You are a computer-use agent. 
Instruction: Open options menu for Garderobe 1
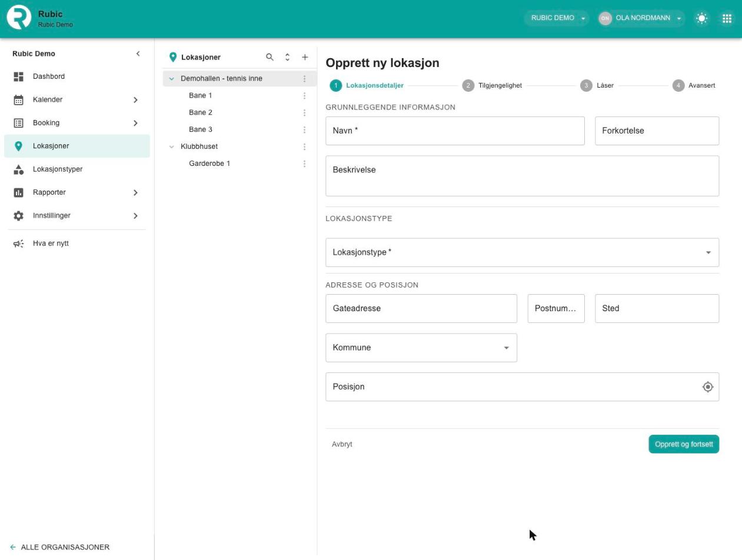point(304,164)
